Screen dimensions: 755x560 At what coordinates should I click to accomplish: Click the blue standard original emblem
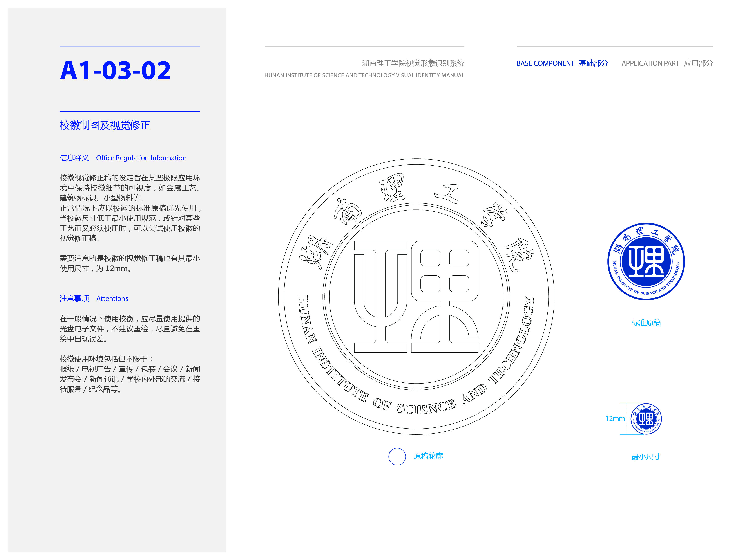[646, 261]
